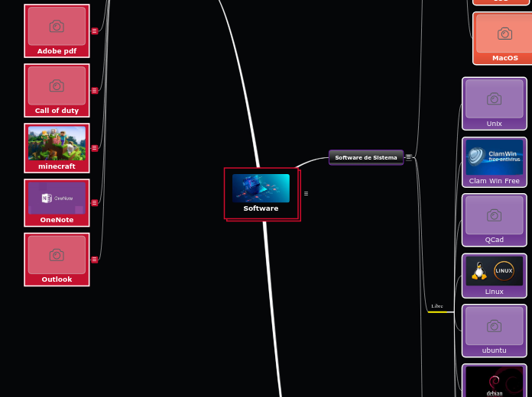Screen dimensions: 532x397
Task: Click the camera placeholder in Unix node
Action: point(495,99)
